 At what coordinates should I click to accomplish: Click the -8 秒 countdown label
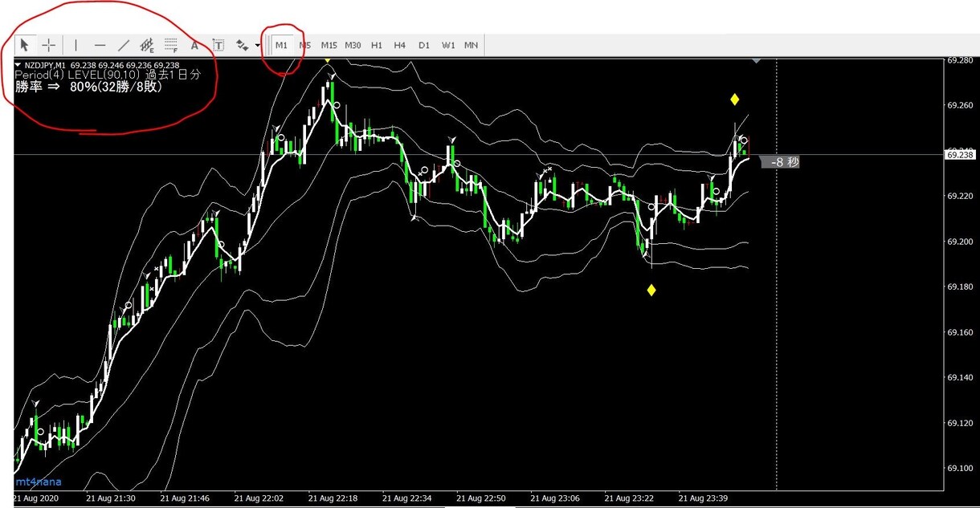pyautogui.click(x=781, y=162)
